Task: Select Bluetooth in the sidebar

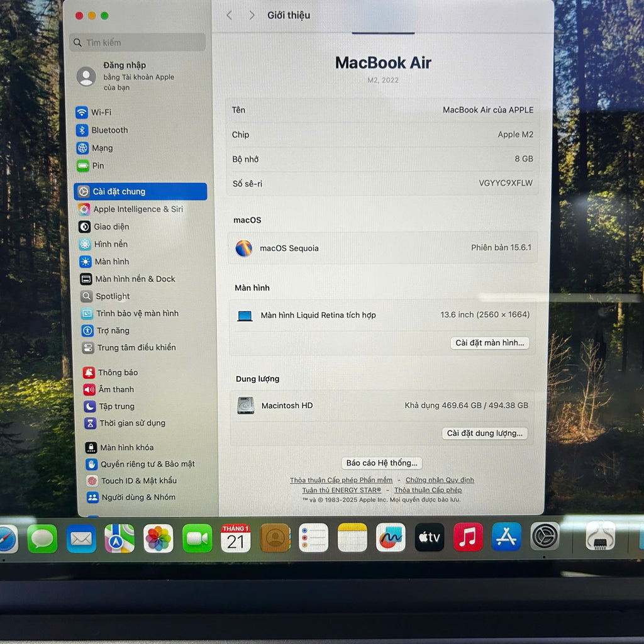Action: (109, 130)
